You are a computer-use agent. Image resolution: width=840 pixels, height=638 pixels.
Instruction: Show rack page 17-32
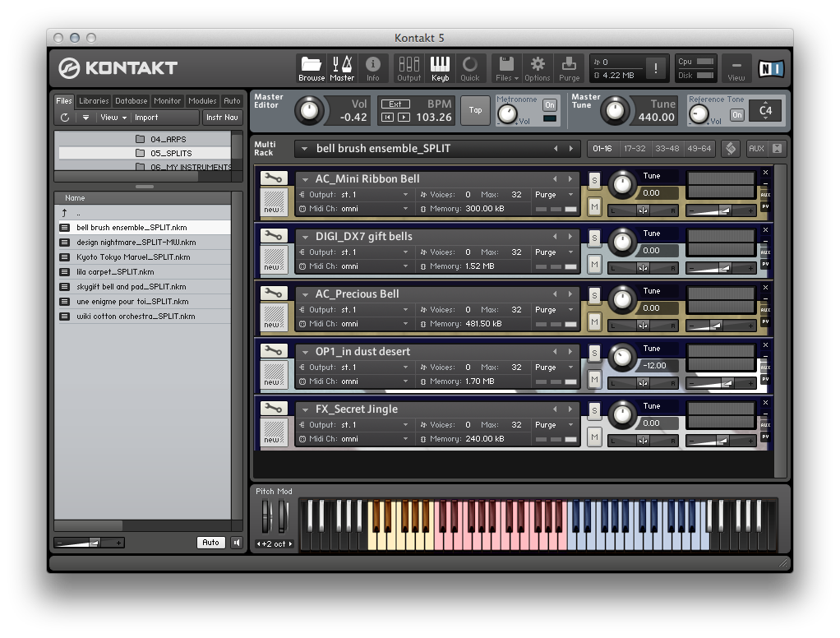tap(635, 148)
